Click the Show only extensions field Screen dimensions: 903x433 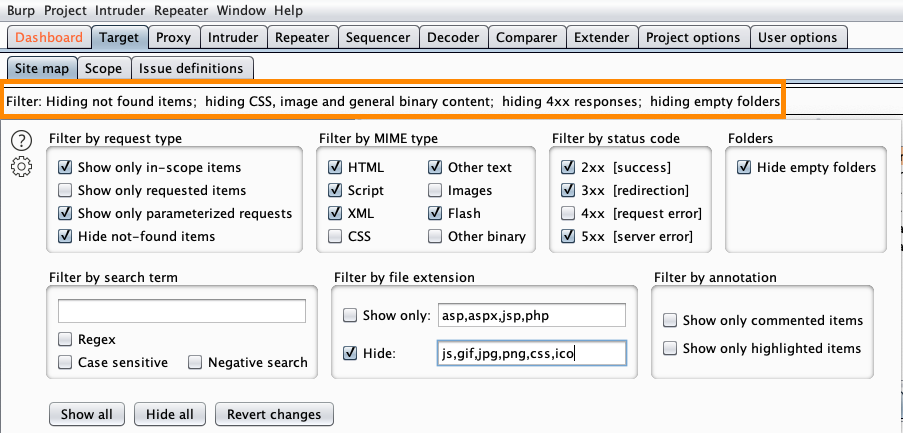(x=532, y=316)
